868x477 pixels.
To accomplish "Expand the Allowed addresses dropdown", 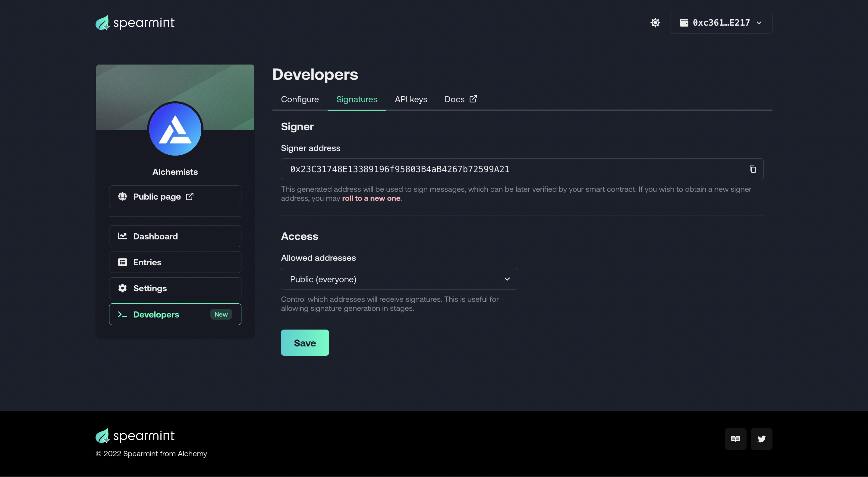I will 399,279.
